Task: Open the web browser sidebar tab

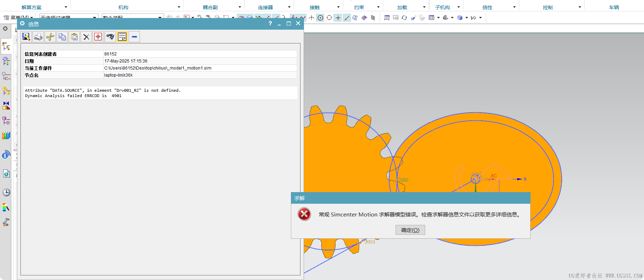Action: (x=6, y=173)
